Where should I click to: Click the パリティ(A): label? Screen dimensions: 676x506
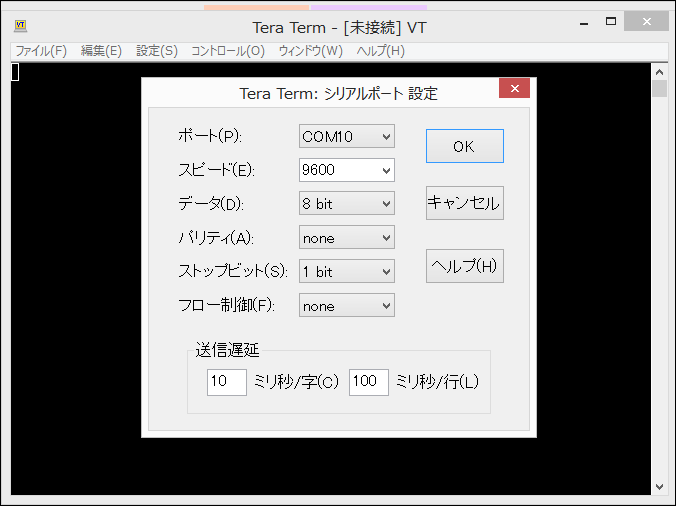pos(216,237)
